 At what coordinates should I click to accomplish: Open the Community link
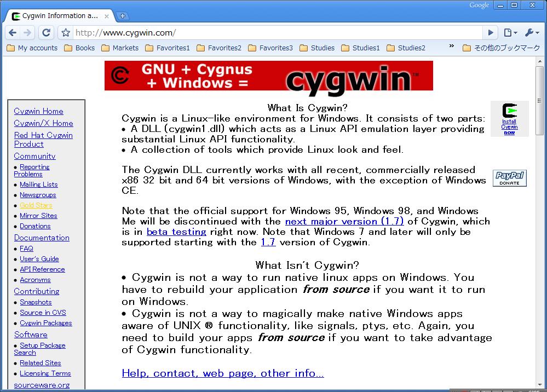[35, 156]
